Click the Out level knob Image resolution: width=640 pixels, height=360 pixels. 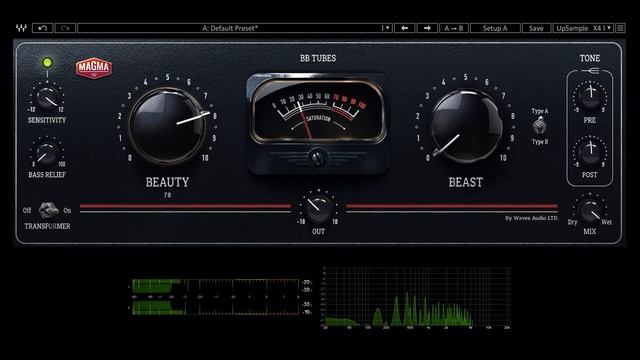click(x=319, y=209)
